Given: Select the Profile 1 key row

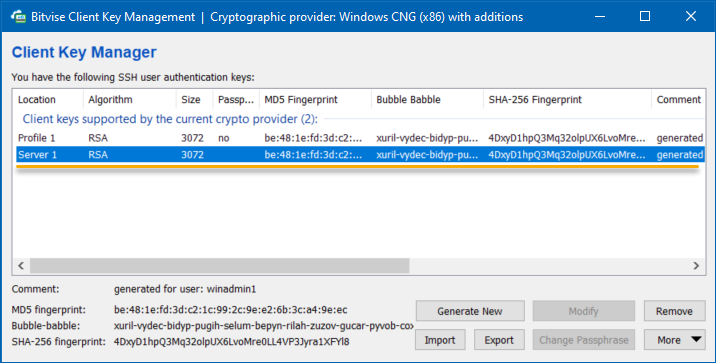Looking at the screenshot, I should 360,138.
